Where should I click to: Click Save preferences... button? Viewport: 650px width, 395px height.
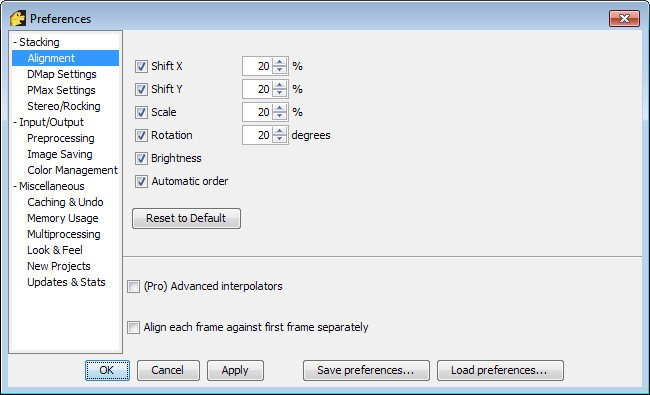(366, 370)
